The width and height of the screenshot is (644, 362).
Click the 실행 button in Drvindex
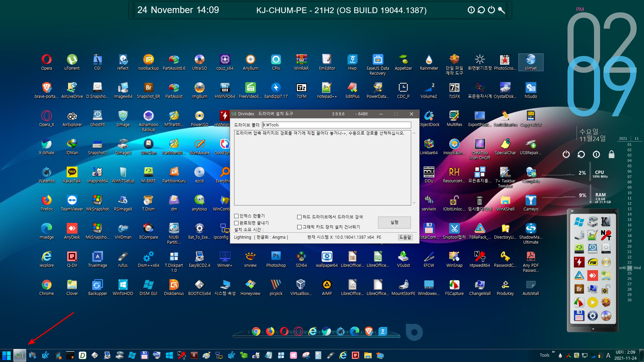click(x=394, y=223)
